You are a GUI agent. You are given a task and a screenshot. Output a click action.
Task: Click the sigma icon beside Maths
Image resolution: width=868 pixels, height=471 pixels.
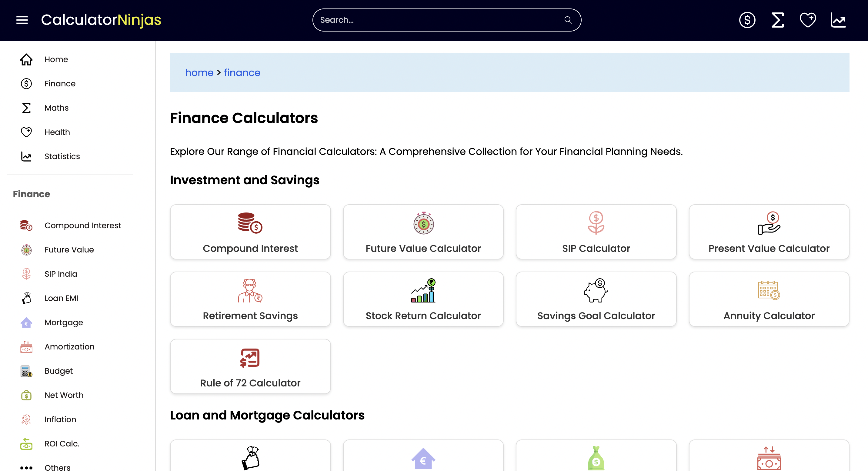[26, 108]
